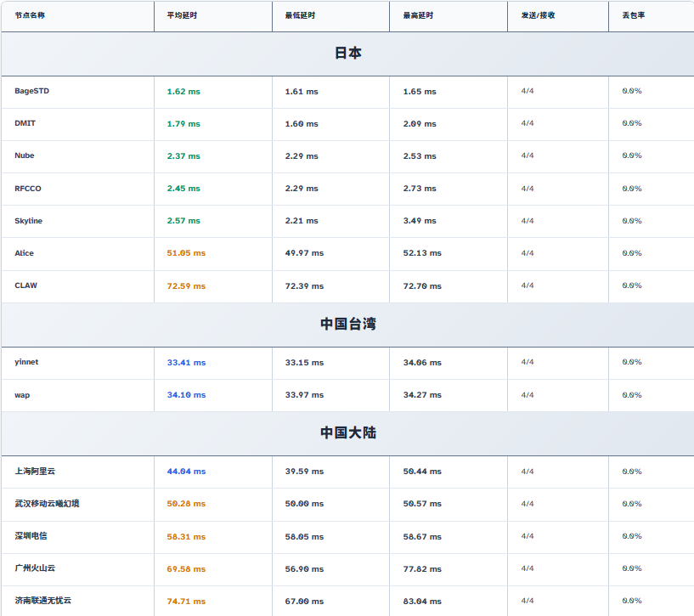This screenshot has width=694, height=616.
Task: Select the CLAW node entry
Action: [x=25, y=285]
